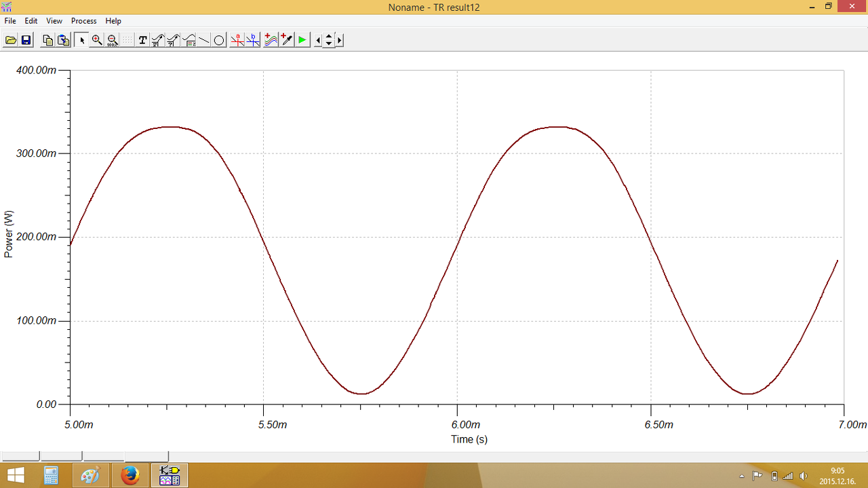
Task: Open Calculator from the taskbar
Action: [51, 475]
